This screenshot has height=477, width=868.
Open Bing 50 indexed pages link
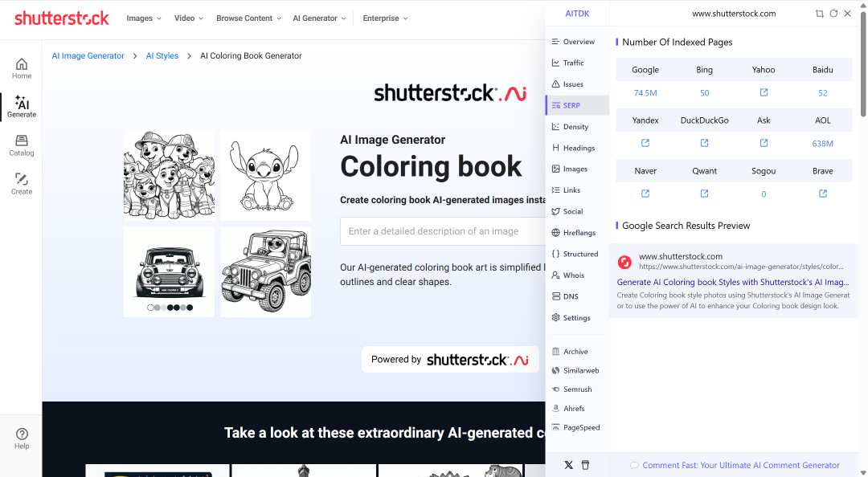(704, 93)
